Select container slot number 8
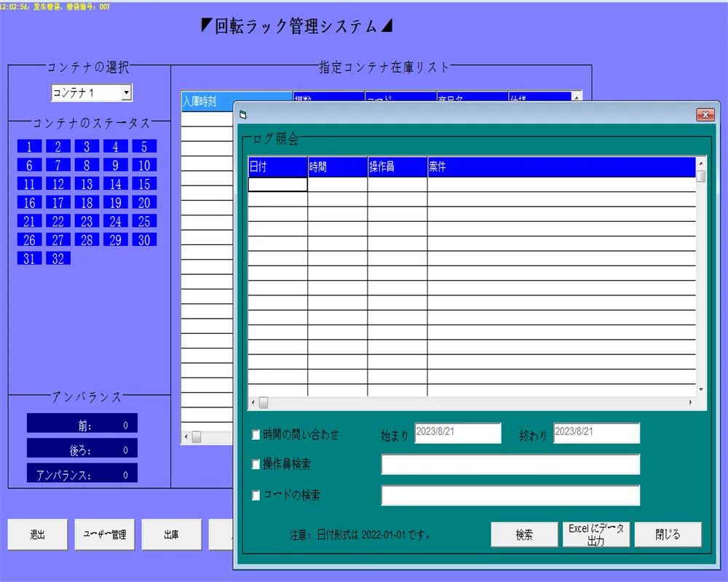This screenshot has width=728, height=582. pyautogui.click(x=87, y=165)
